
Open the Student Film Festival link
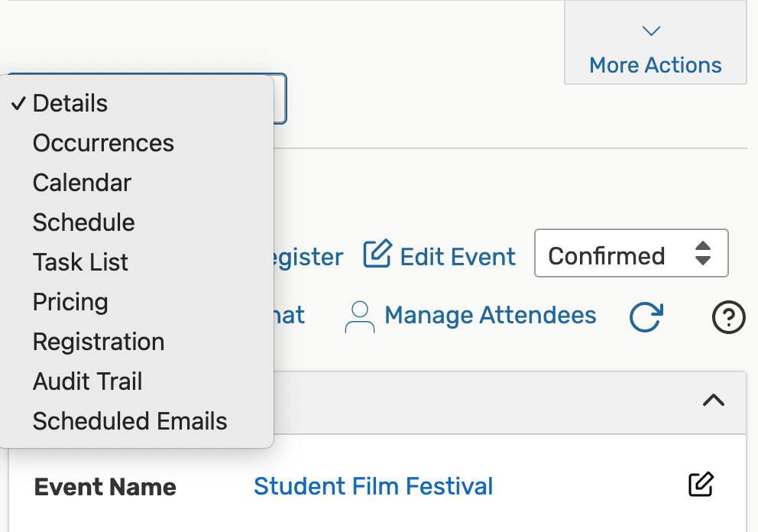pyautogui.click(x=373, y=486)
